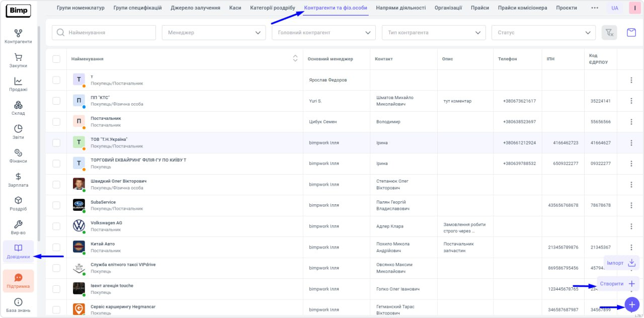Open the Зарплата salary section
The height and width of the screenshot is (318, 644).
[18, 180]
